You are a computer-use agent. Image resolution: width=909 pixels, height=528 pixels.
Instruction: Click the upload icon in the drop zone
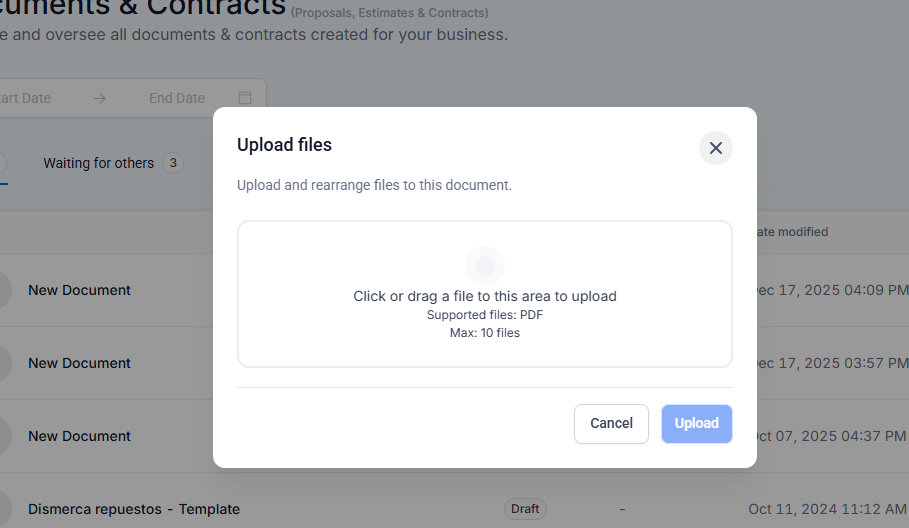[x=485, y=266]
